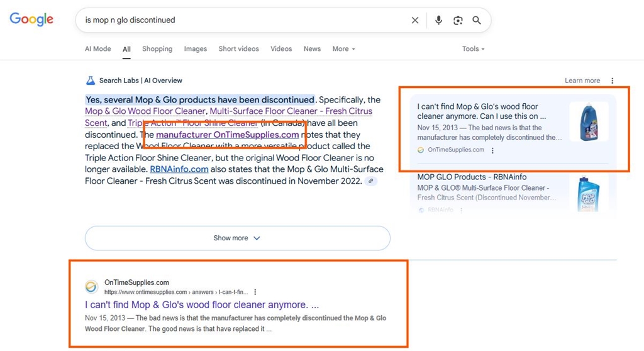Open the Tools dropdown
This screenshot has height=351, width=644.
pyautogui.click(x=473, y=48)
